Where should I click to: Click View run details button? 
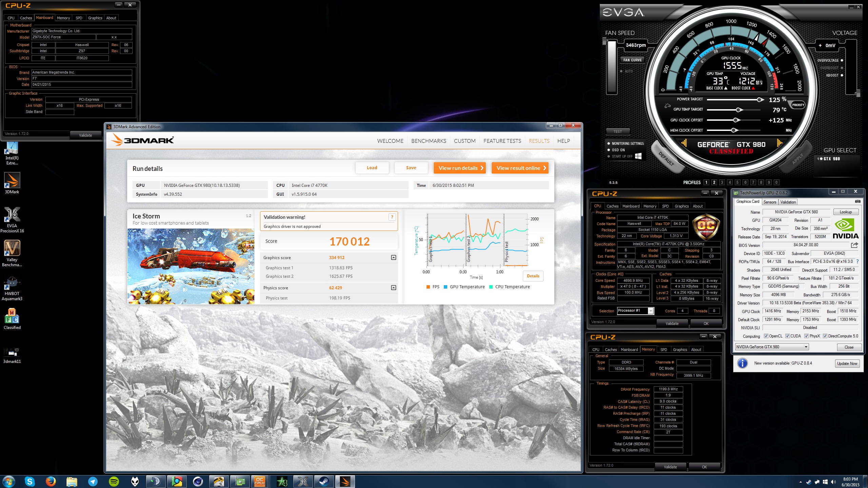click(459, 168)
